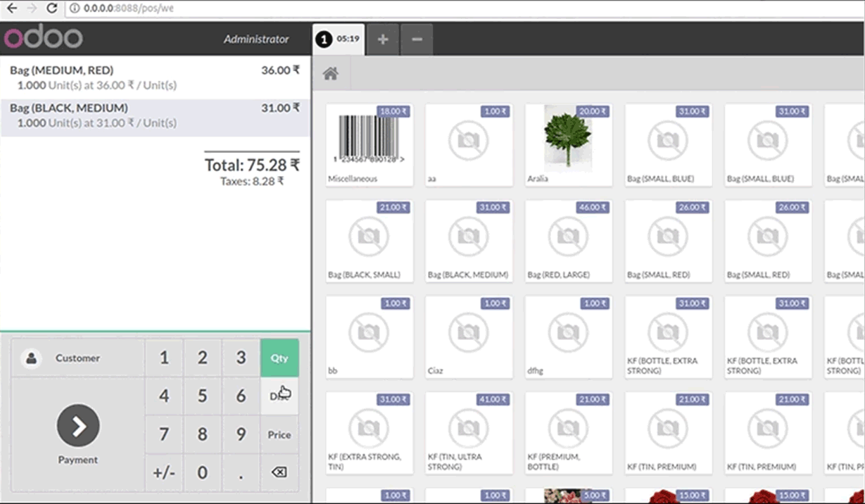865x504 pixels.
Task: Tap numpad key 9
Action: click(x=241, y=434)
